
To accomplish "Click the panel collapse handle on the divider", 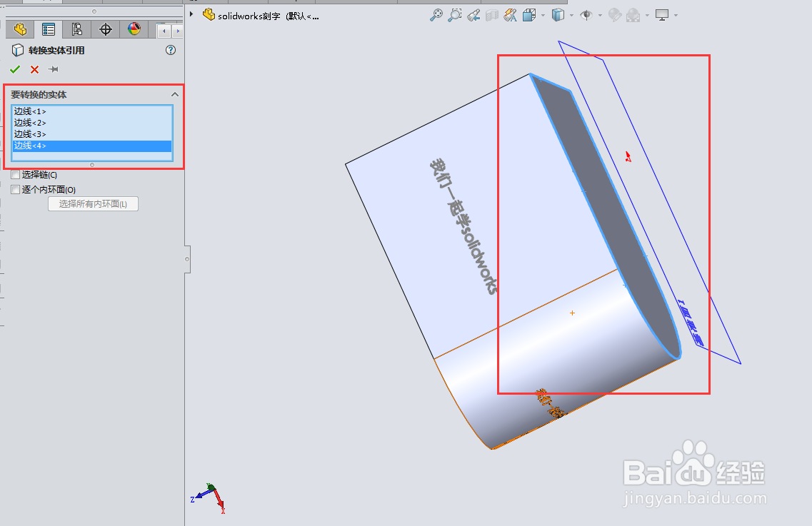I will [x=187, y=259].
